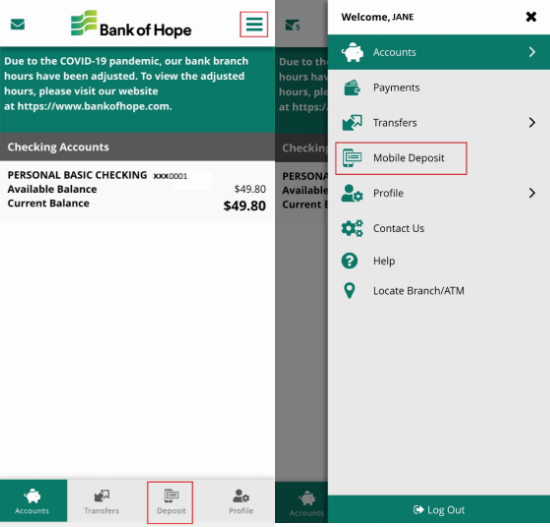Click the wallet icon beside Payments
The image size is (550, 527).
[x=352, y=88]
